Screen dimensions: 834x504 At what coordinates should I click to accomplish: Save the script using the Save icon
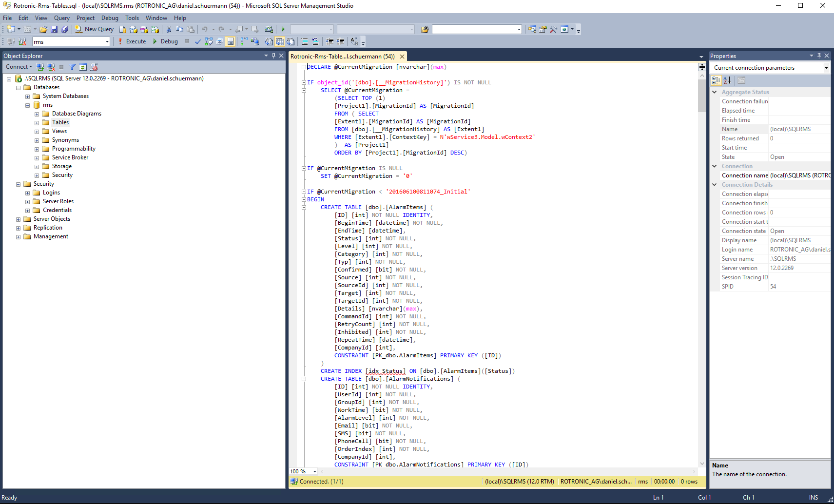click(54, 29)
